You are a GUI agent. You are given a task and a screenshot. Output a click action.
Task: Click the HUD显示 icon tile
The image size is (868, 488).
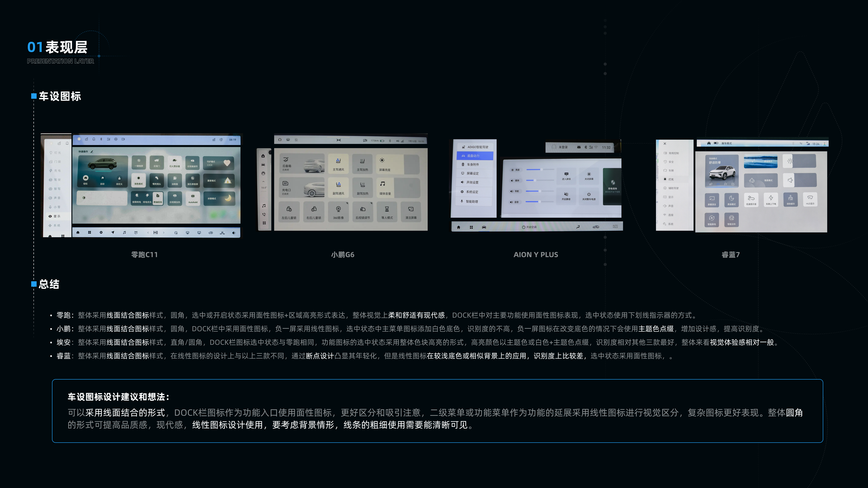(810, 199)
